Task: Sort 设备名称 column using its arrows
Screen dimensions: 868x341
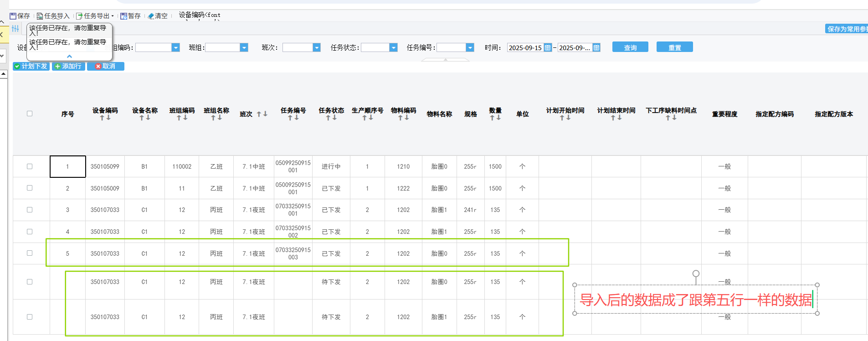Action: [145, 118]
